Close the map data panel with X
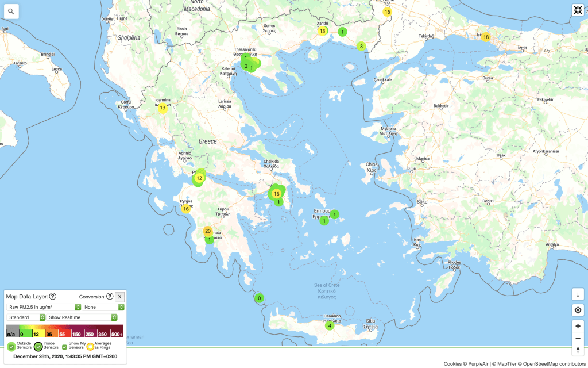The image size is (588, 368). 119,297
